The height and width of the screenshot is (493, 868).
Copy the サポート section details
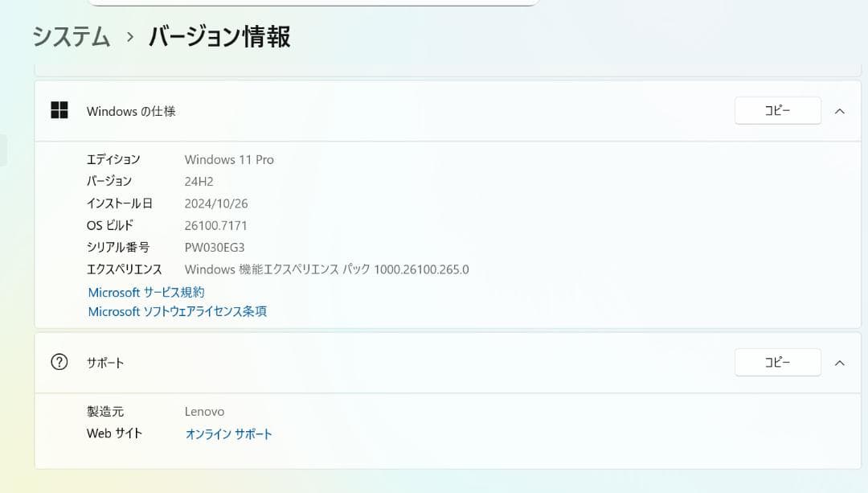click(x=776, y=362)
